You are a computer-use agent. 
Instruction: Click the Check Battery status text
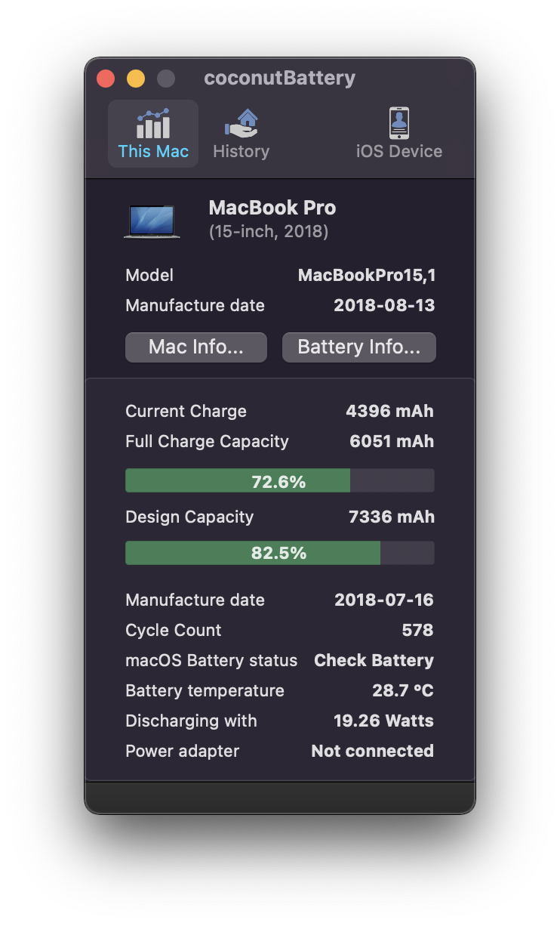[x=374, y=660]
